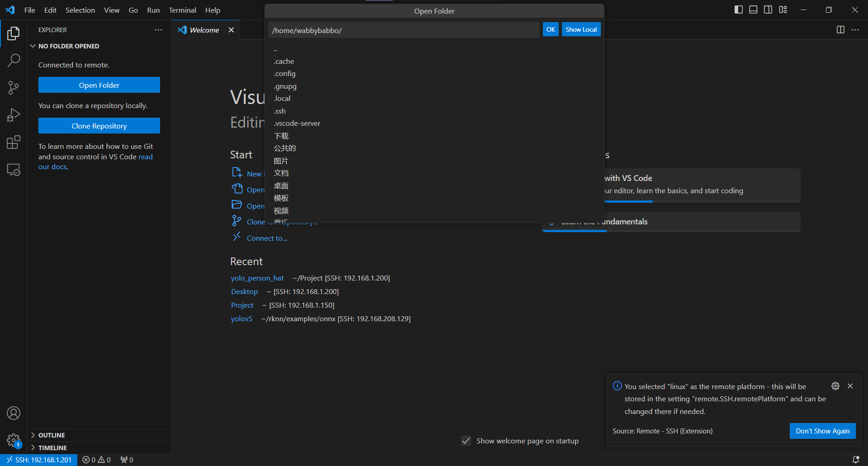Split the editor to the right
The image size is (868, 466).
click(840, 29)
